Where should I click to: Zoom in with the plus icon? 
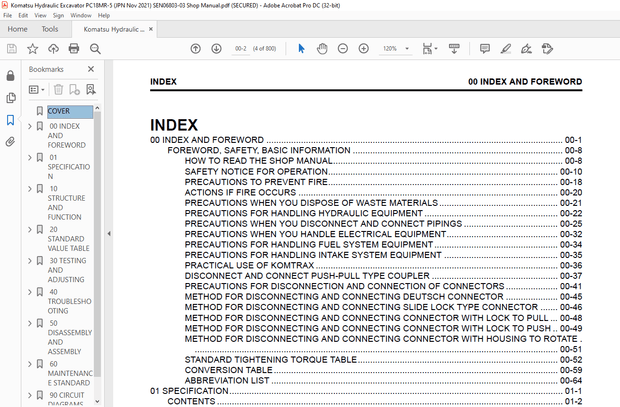pyautogui.click(x=363, y=49)
